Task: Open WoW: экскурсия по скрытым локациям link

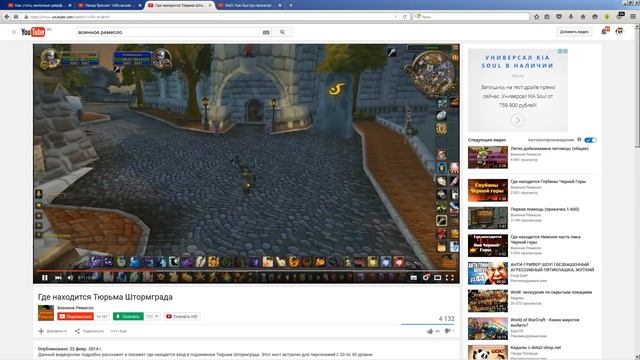Action: coord(551,292)
